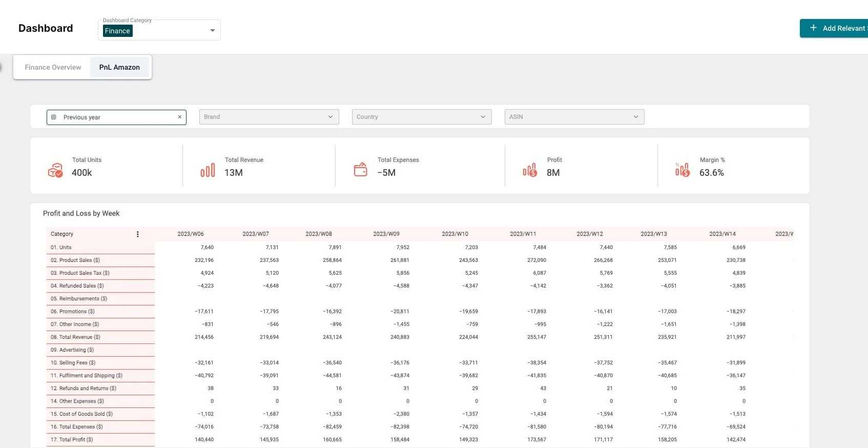Select the Finance category chip

(x=117, y=31)
